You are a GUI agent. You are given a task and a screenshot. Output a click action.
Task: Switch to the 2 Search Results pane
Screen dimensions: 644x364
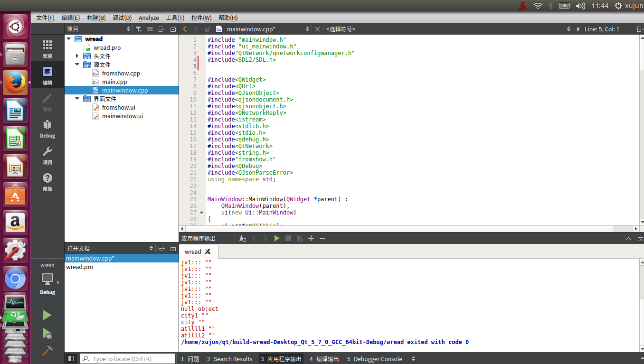(230, 359)
